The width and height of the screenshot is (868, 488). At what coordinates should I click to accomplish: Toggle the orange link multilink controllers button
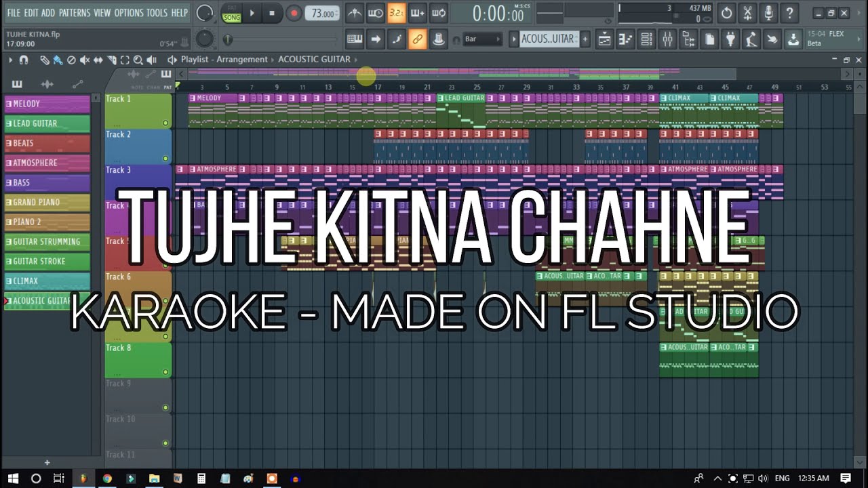pos(418,39)
